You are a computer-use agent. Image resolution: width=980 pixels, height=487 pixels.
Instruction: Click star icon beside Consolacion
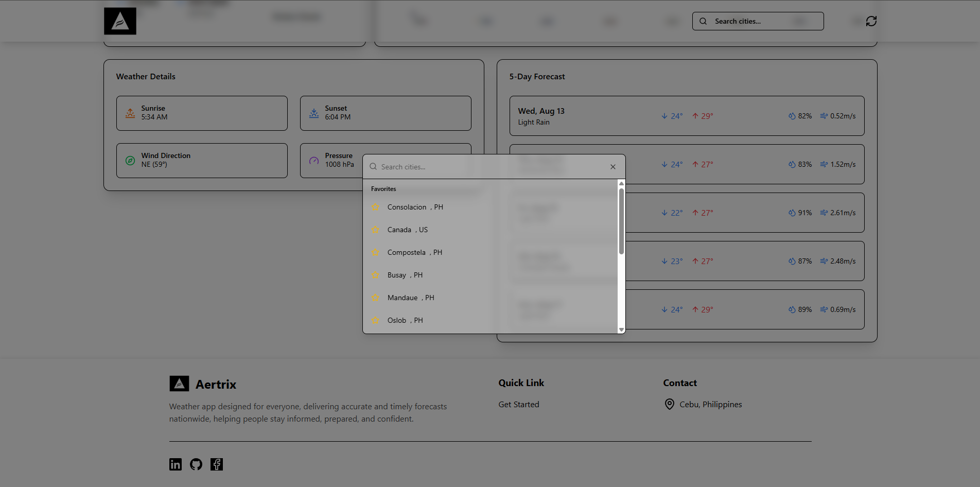375,207
